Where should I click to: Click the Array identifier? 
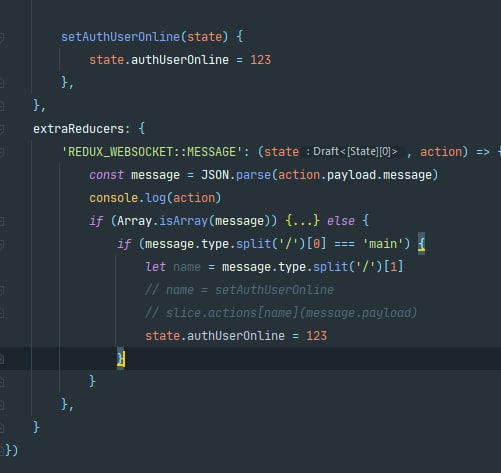point(134,221)
